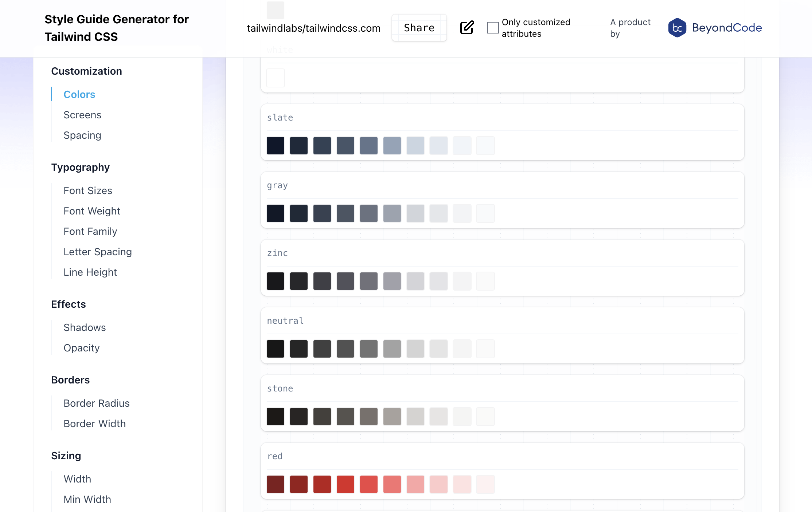
Task: Open the Spacing settings
Action: pyautogui.click(x=82, y=135)
